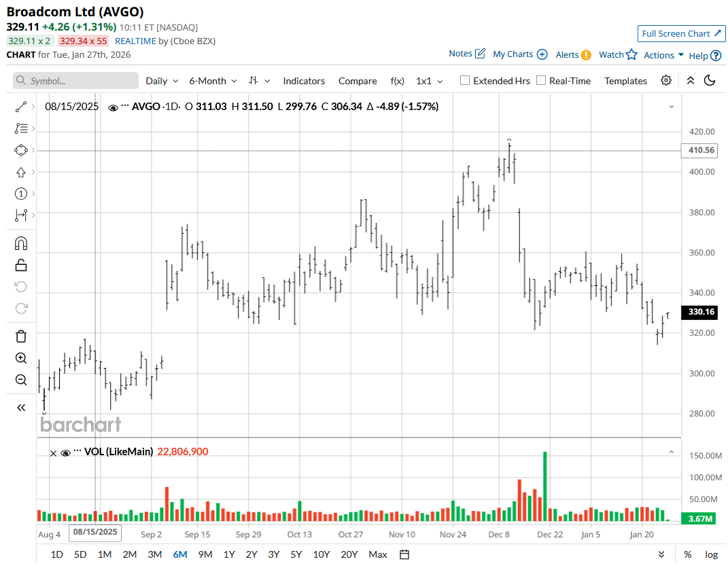Toggle AVGO series visibility eye icon
The height and width of the screenshot is (570, 728).
[x=113, y=108]
